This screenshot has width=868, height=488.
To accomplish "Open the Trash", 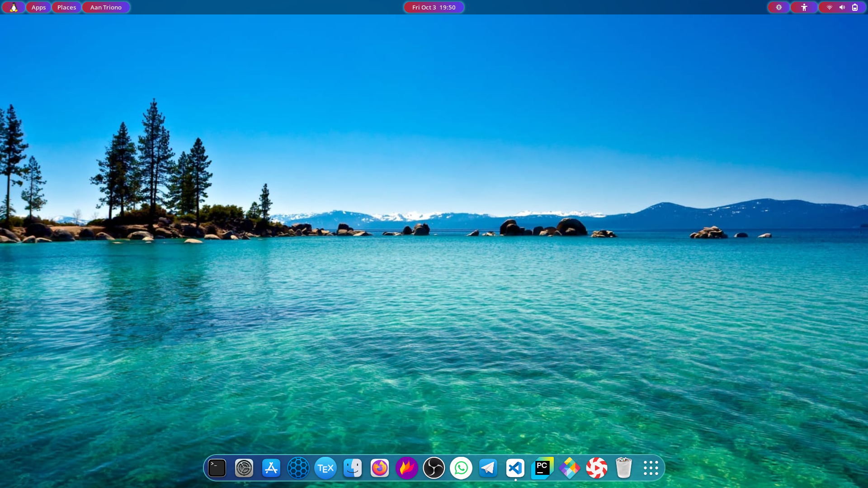I will click(x=623, y=468).
